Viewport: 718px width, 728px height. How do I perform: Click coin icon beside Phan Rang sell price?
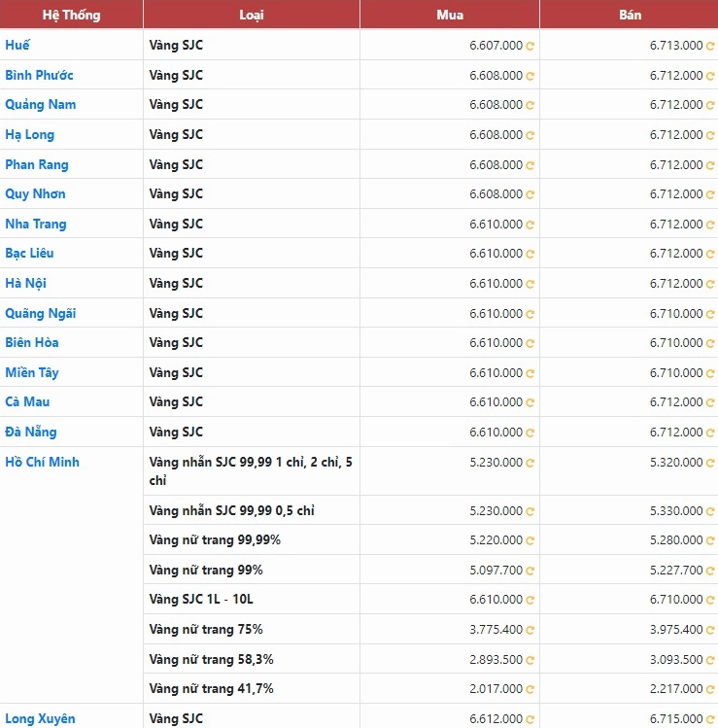pyautogui.click(x=710, y=166)
